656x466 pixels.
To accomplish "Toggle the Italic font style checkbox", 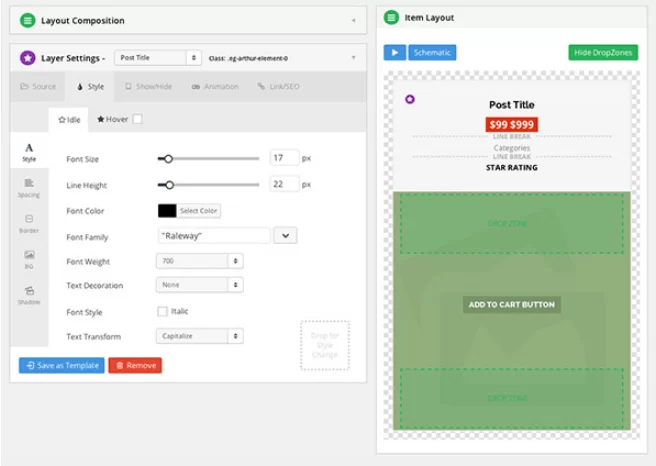I will coord(163,311).
